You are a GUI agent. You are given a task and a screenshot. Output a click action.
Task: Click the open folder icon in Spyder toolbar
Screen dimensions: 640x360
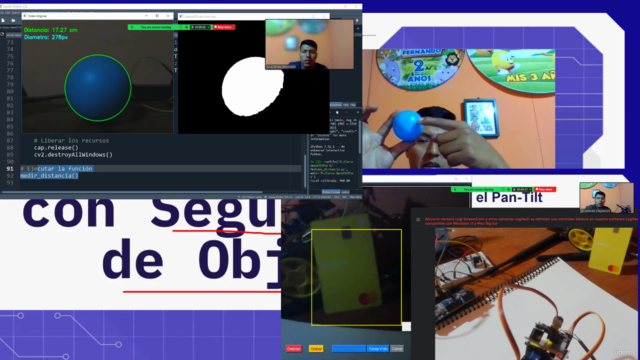[13, 20]
